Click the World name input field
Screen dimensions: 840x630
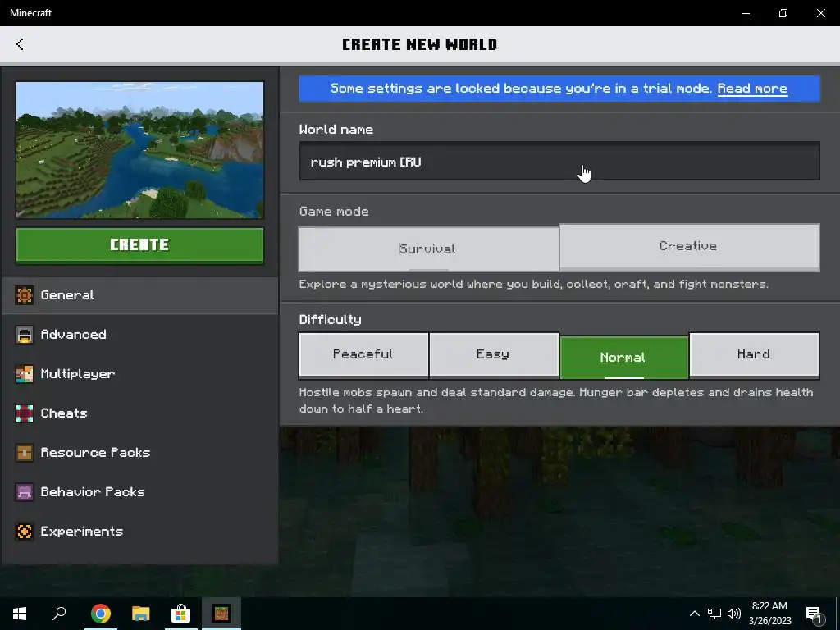click(559, 162)
